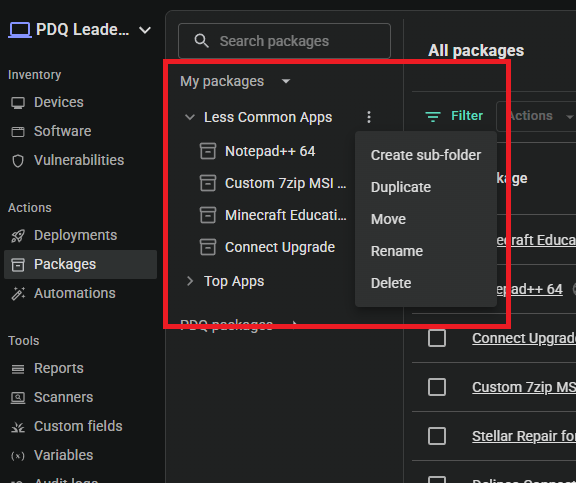This screenshot has width=576, height=483.
Task: Select Notepad++ 64 package in tree
Action: tap(270, 151)
